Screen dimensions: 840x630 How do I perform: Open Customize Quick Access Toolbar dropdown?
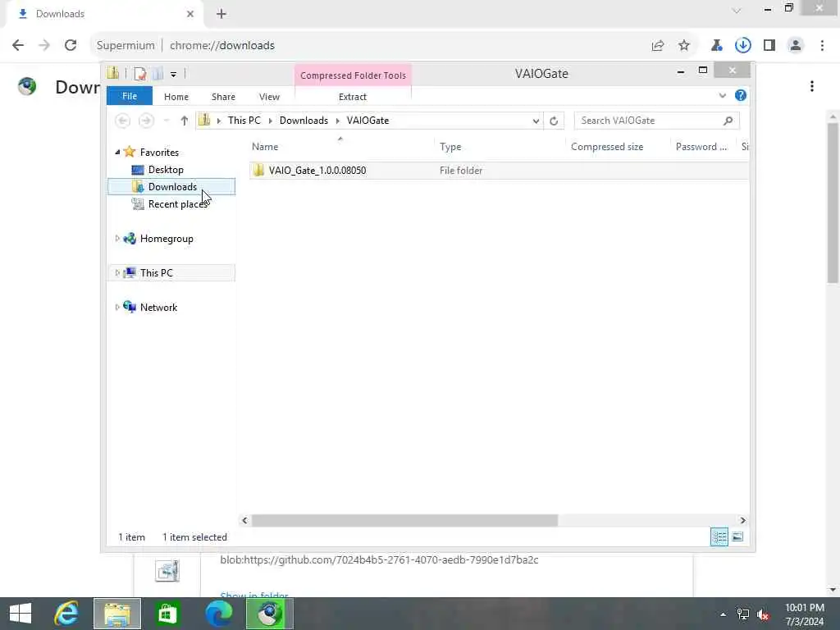(x=174, y=75)
